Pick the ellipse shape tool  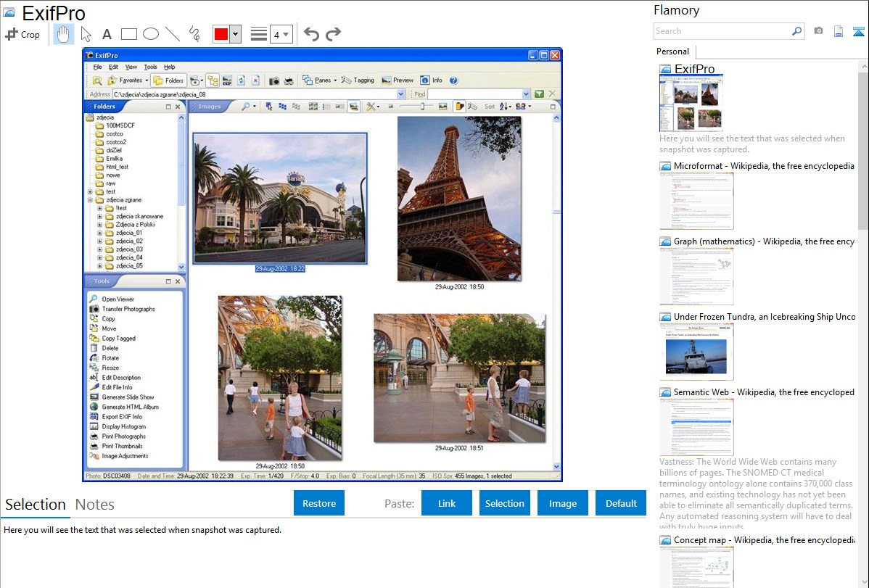(151, 34)
